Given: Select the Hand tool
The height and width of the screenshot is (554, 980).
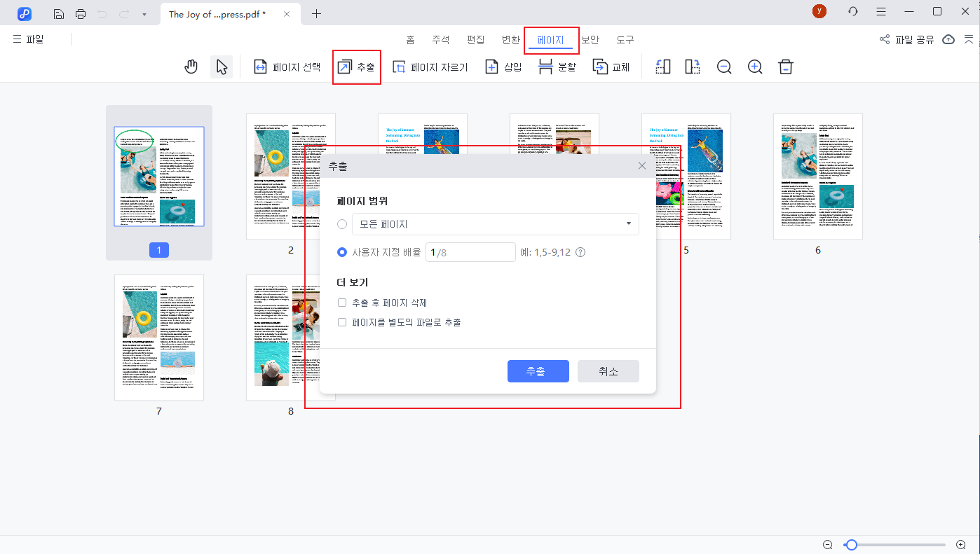Looking at the screenshot, I should (x=191, y=66).
